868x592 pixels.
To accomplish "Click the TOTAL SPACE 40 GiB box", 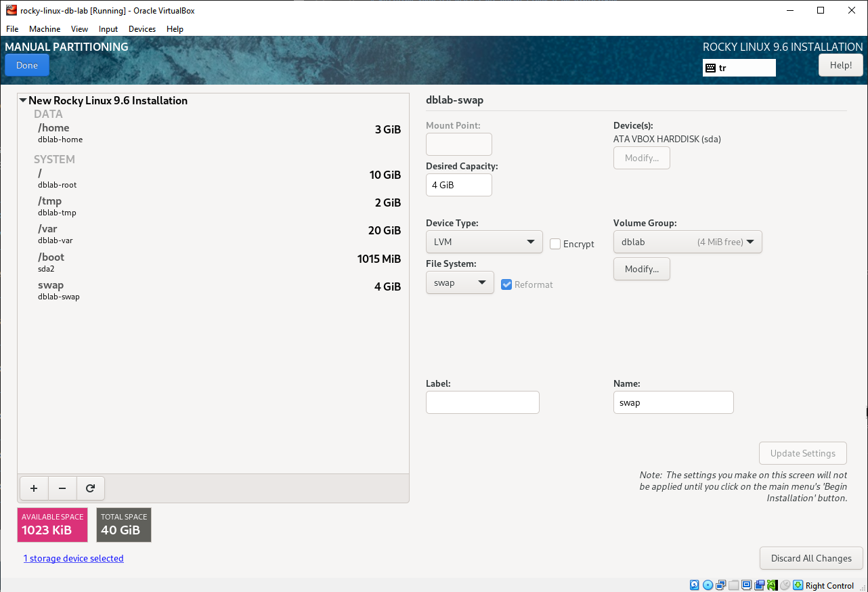I will [x=124, y=525].
